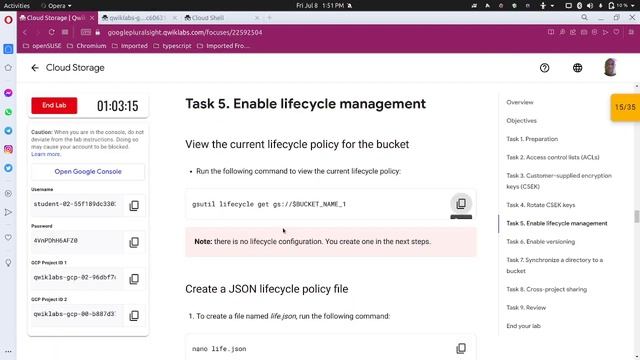The height and width of the screenshot is (360, 640).
Task: Open WhatsApp in Opera sidebar
Action: [8, 112]
